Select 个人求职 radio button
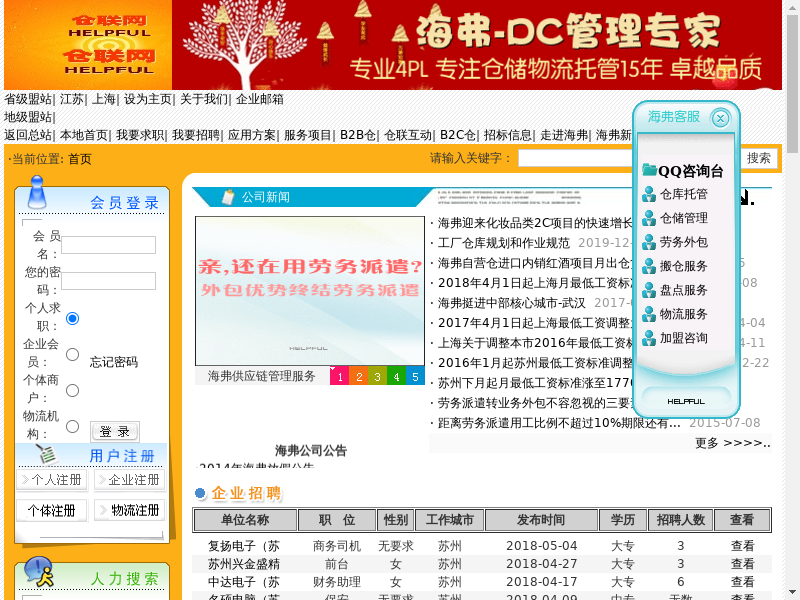 pyautogui.click(x=72, y=318)
